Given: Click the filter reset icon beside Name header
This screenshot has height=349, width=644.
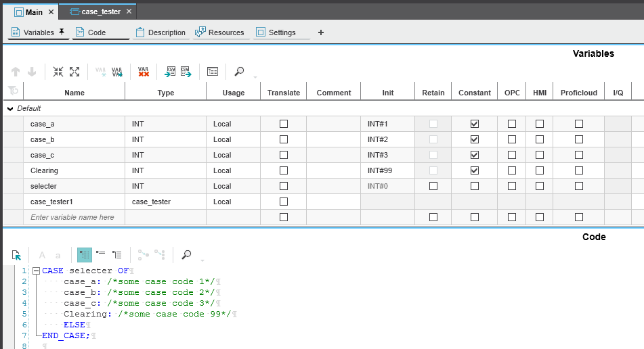Looking at the screenshot, I should 13,90.
